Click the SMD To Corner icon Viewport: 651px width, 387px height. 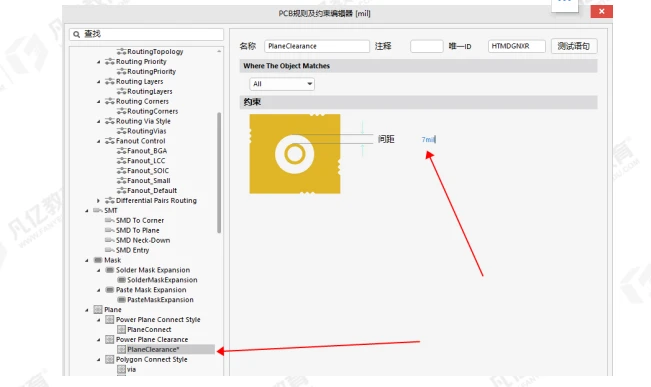[110, 220]
